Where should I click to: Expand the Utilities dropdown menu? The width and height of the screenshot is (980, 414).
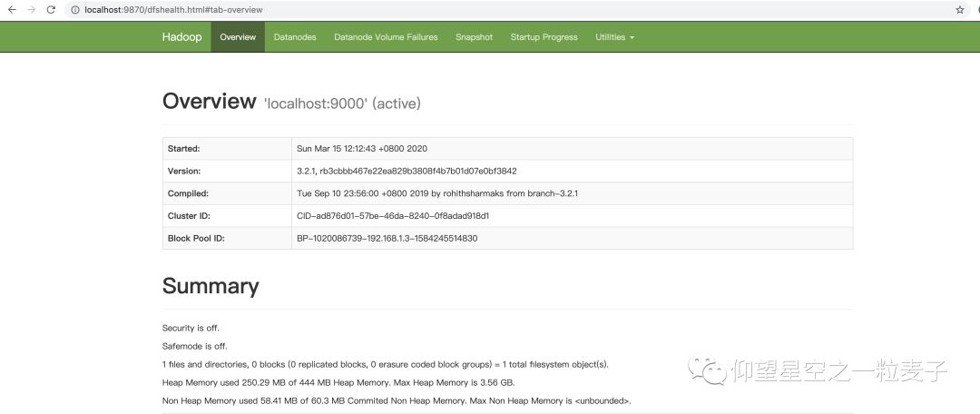(614, 37)
